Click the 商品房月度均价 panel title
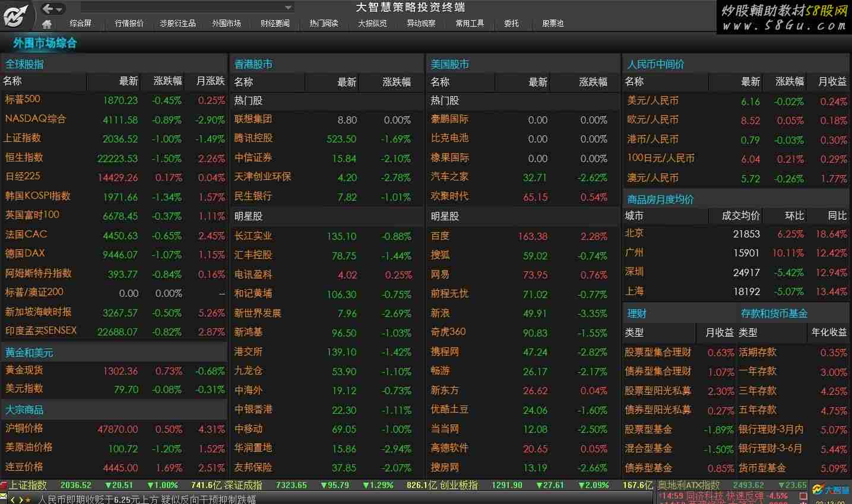852x504 pixels. pyautogui.click(x=660, y=199)
